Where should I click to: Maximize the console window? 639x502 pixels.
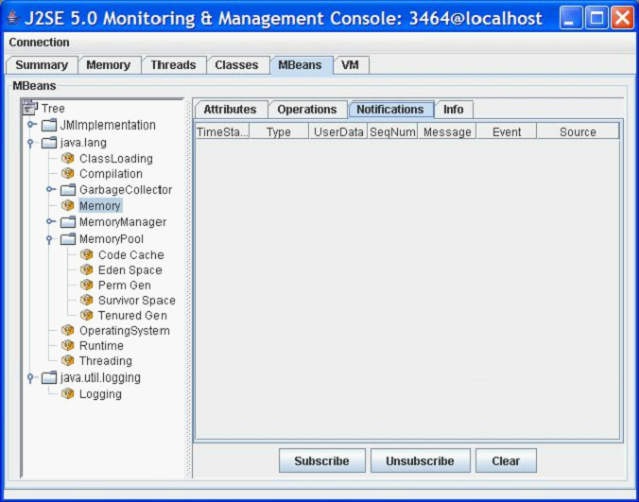597,18
